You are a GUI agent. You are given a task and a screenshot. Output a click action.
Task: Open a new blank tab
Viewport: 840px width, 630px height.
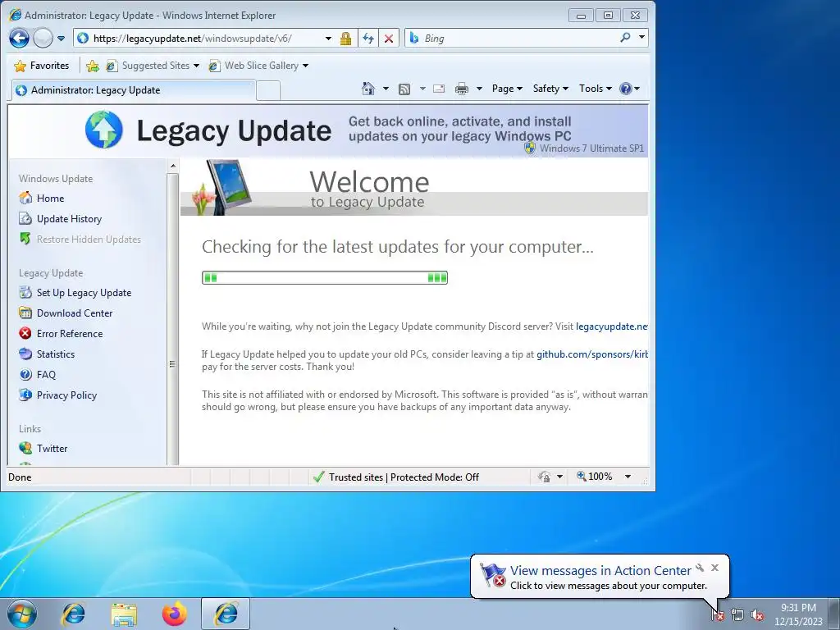(x=268, y=90)
